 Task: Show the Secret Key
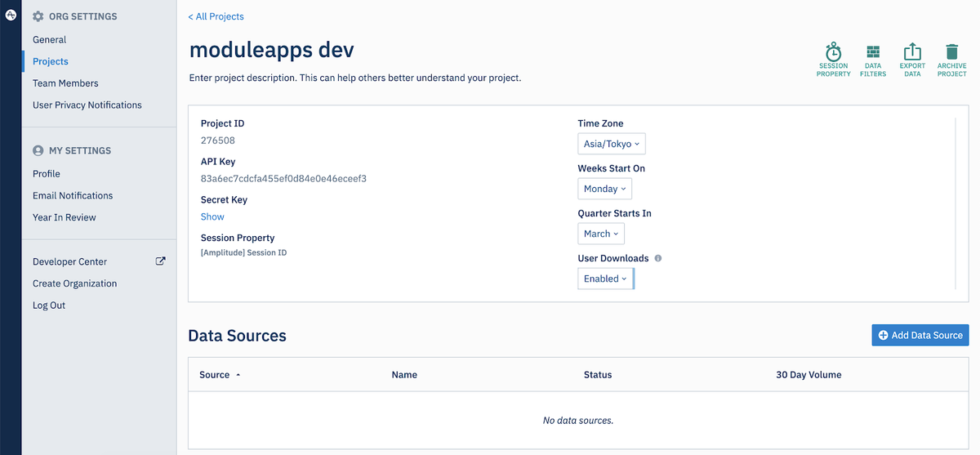(x=212, y=216)
